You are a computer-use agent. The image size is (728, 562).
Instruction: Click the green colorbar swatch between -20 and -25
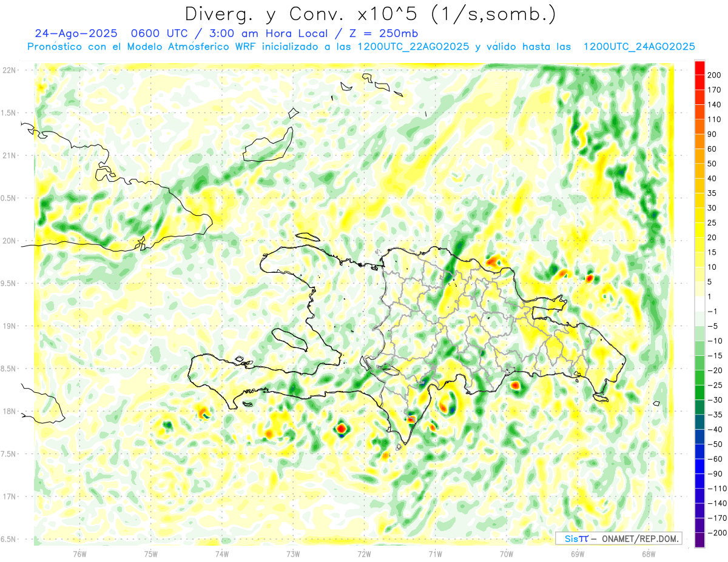[x=699, y=378]
